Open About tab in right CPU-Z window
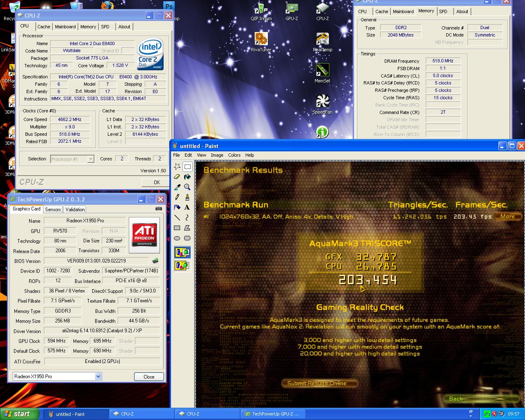Viewport: 525px width, 420px height. click(462, 11)
